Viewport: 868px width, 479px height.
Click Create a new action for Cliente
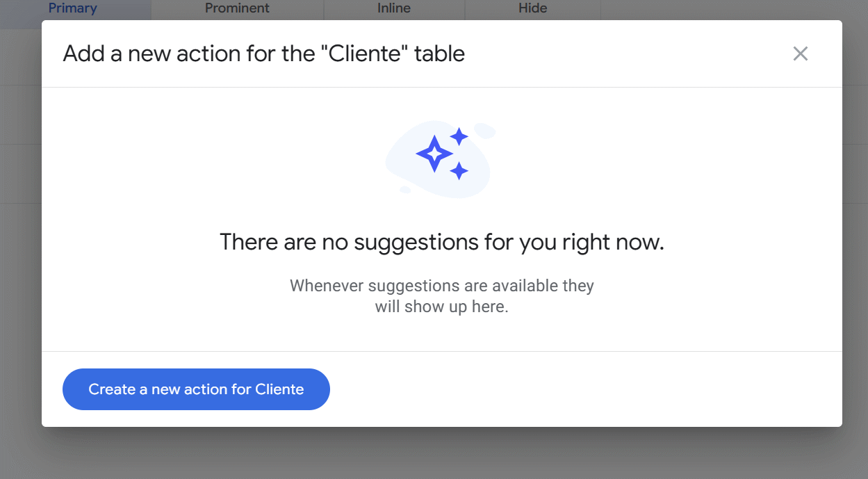(x=196, y=389)
